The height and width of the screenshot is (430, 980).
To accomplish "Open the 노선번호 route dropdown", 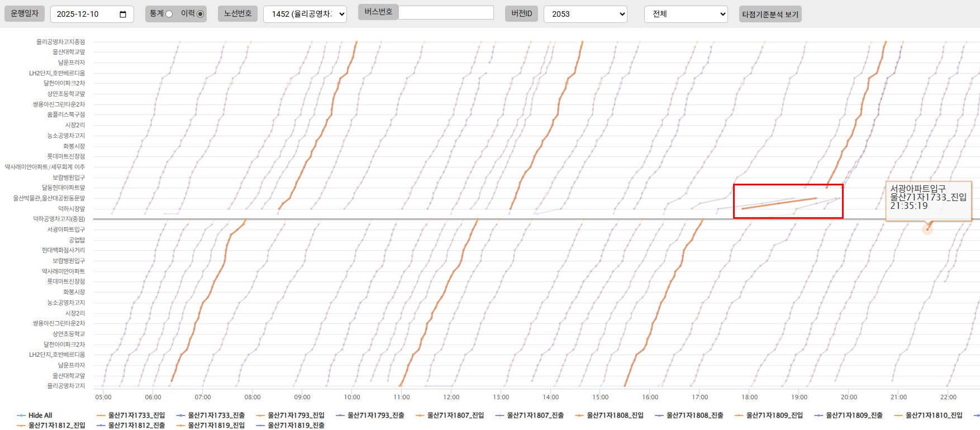I will coord(305,14).
